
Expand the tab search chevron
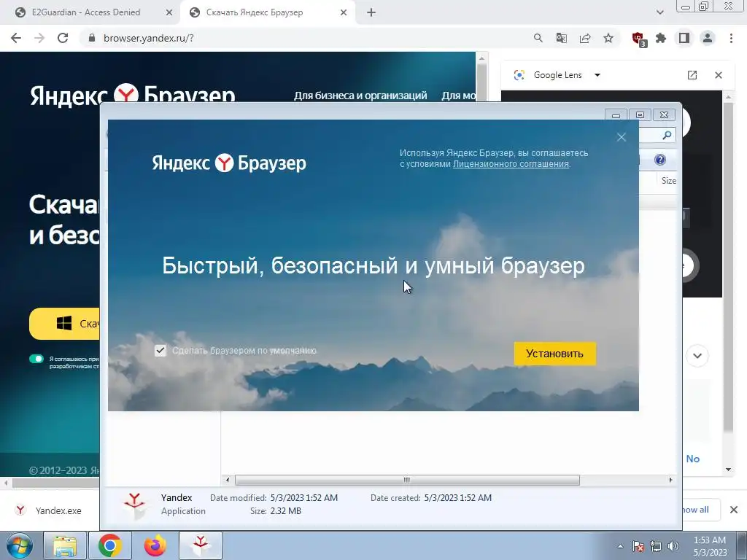pyautogui.click(x=659, y=13)
